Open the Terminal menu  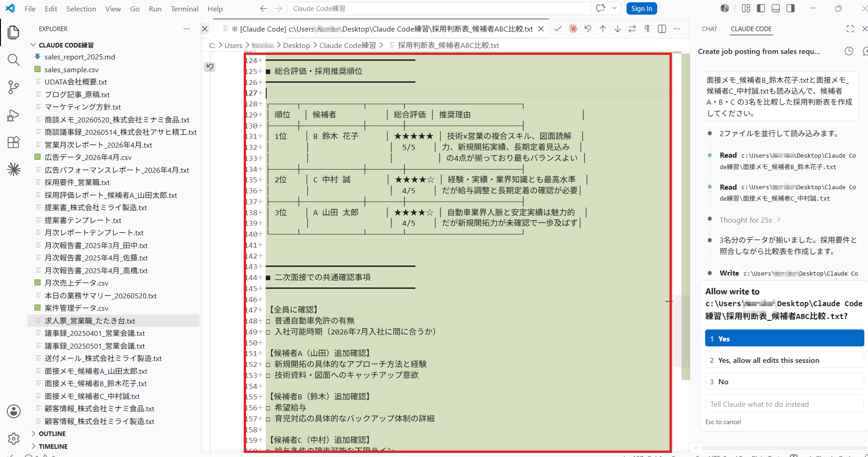(x=184, y=9)
